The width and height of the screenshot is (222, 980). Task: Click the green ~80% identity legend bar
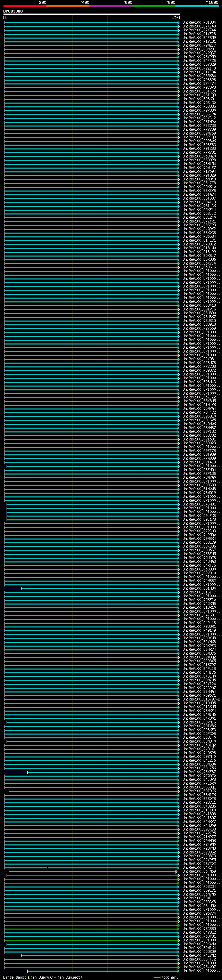tap(154, 6)
